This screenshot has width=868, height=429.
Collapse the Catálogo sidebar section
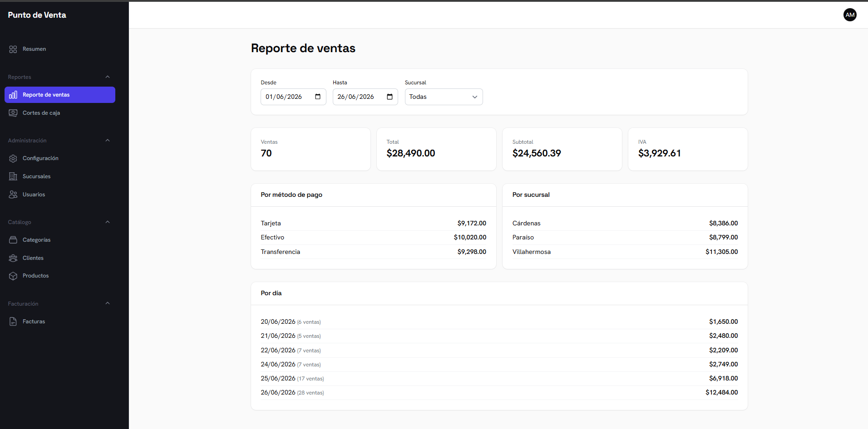coord(108,222)
